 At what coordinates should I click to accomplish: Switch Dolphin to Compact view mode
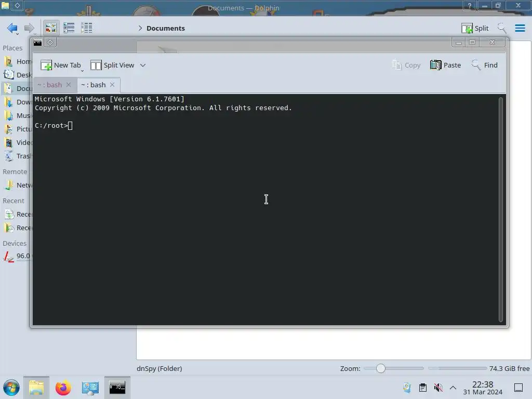[x=69, y=28]
